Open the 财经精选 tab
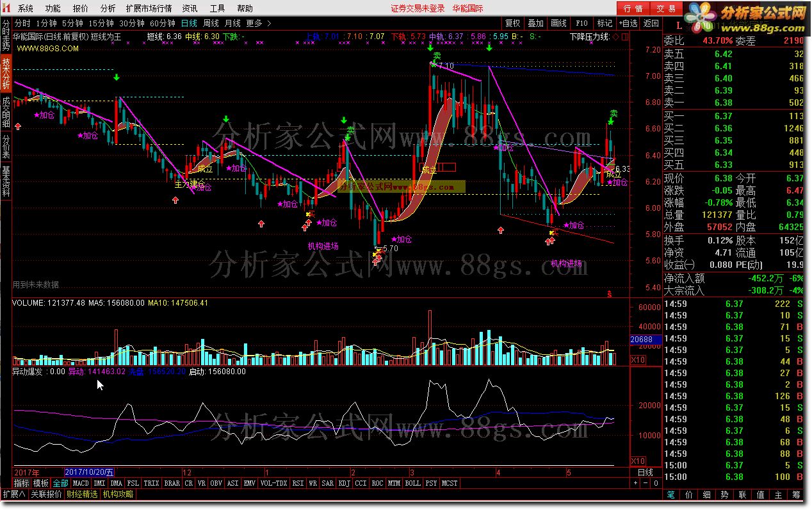Screen dimensions: 812x510 tap(82, 494)
